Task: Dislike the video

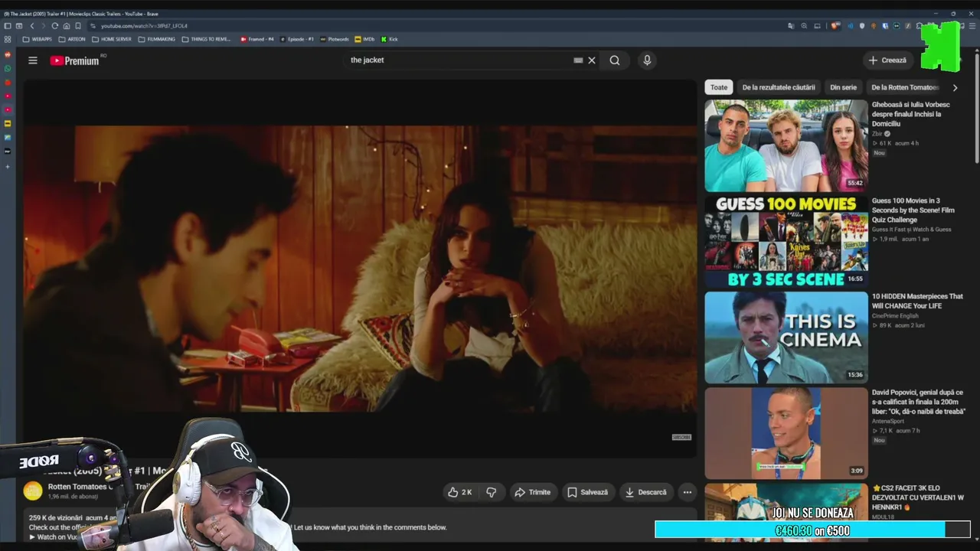Action: (492, 492)
